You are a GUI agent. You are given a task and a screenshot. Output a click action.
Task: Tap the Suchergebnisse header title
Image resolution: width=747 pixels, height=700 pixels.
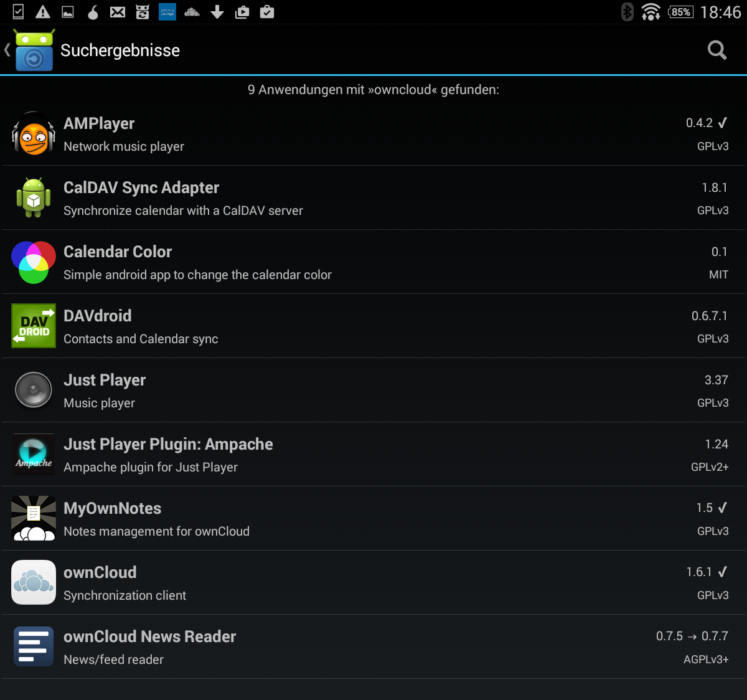point(120,50)
